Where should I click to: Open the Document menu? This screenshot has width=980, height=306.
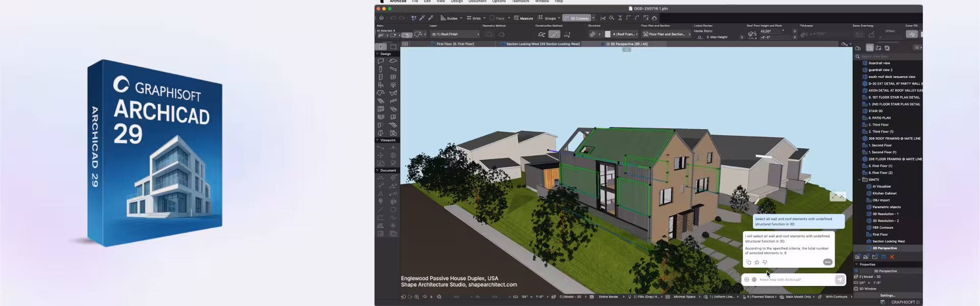(477, 2)
